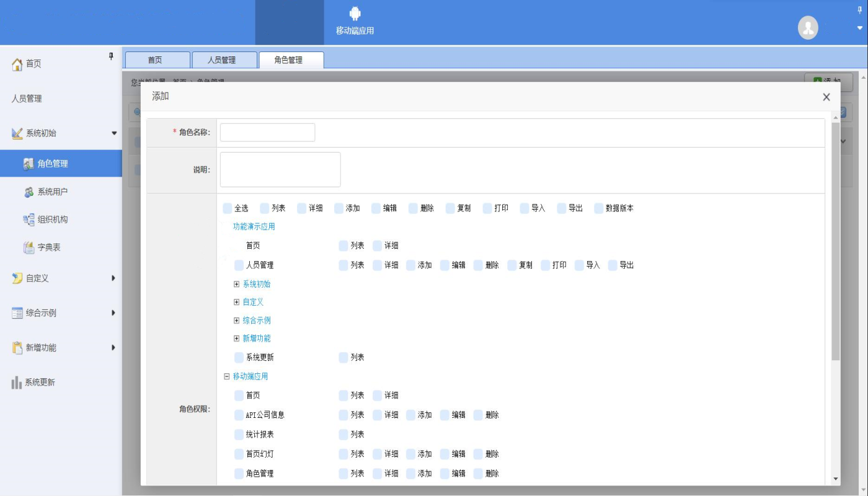This screenshot has width=868, height=496.
Task: Tick the 数据版本 checkbox in the top row
Action: tap(599, 208)
